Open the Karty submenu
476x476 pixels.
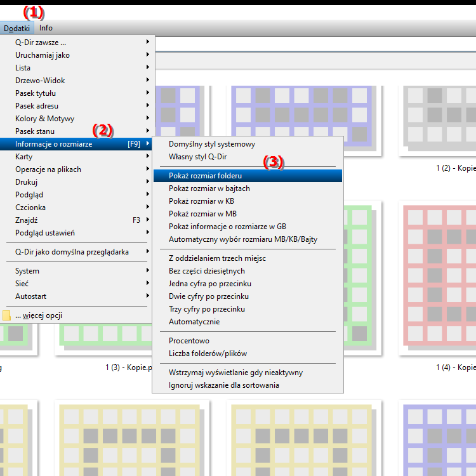tap(77, 157)
